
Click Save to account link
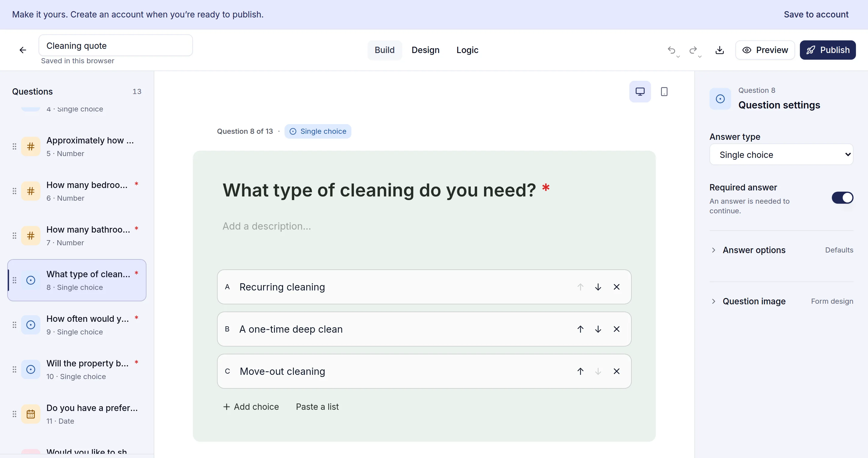816,14
